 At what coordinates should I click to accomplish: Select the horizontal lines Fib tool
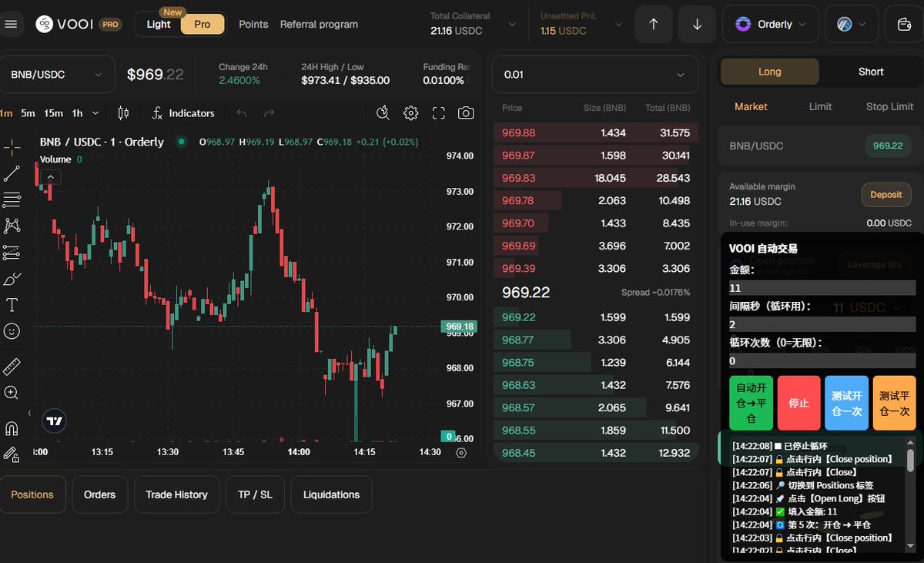[x=12, y=199]
